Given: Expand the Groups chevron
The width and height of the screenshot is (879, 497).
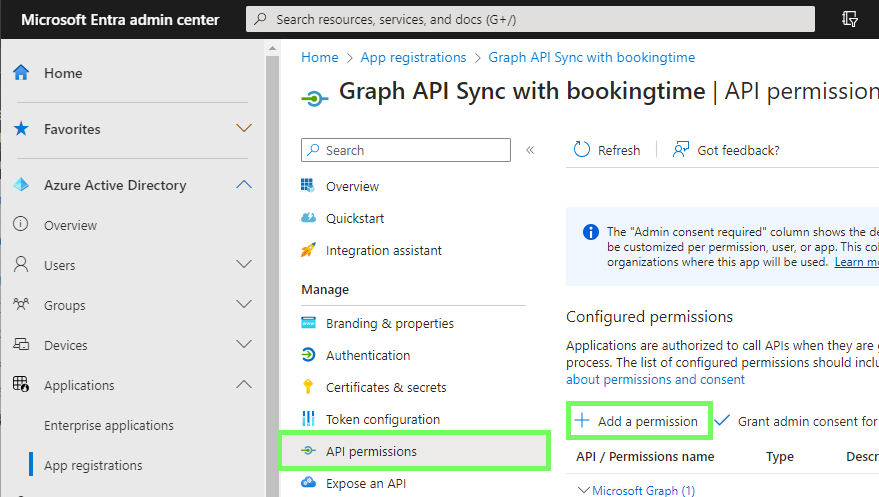Looking at the screenshot, I should click(x=244, y=304).
